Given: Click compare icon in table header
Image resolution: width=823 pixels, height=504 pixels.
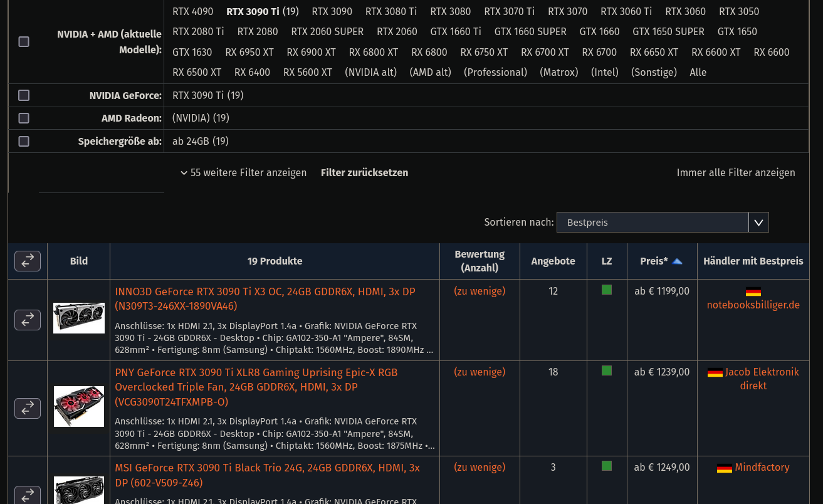Looking at the screenshot, I should click(28, 261).
